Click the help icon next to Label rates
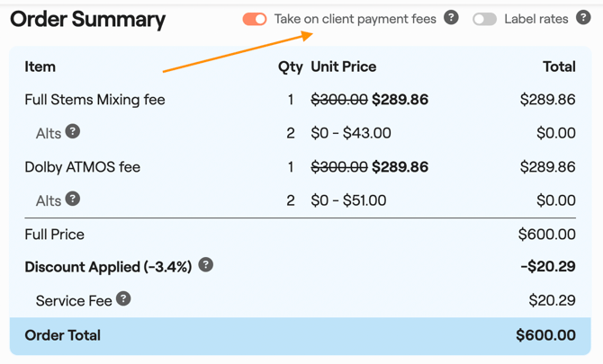 click(x=583, y=18)
